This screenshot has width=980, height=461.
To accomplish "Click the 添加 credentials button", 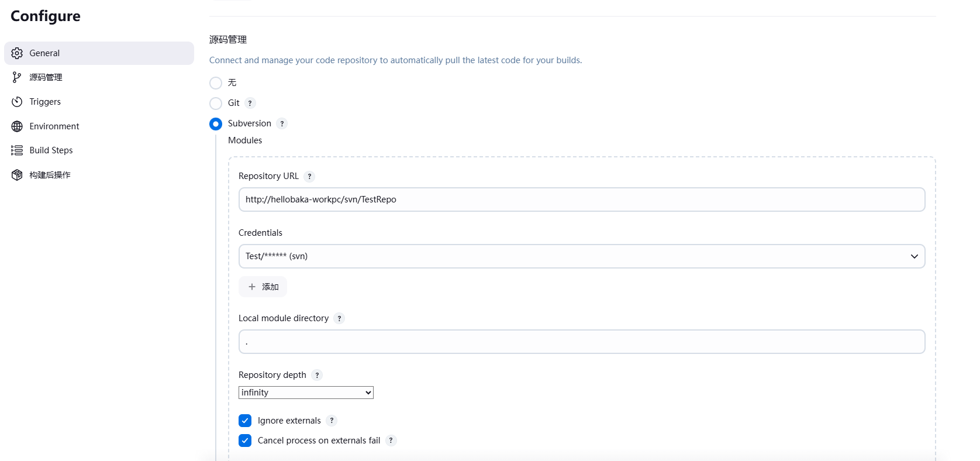I will click(x=263, y=287).
